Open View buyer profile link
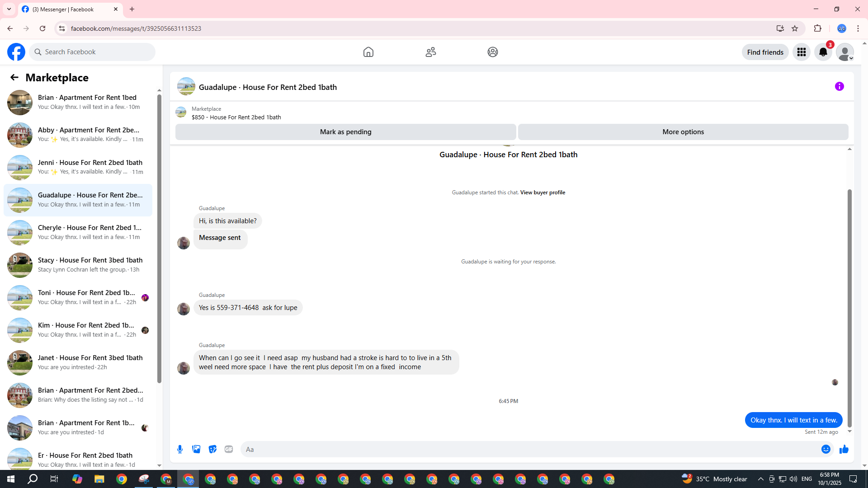Image resolution: width=868 pixels, height=488 pixels. click(x=542, y=192)
